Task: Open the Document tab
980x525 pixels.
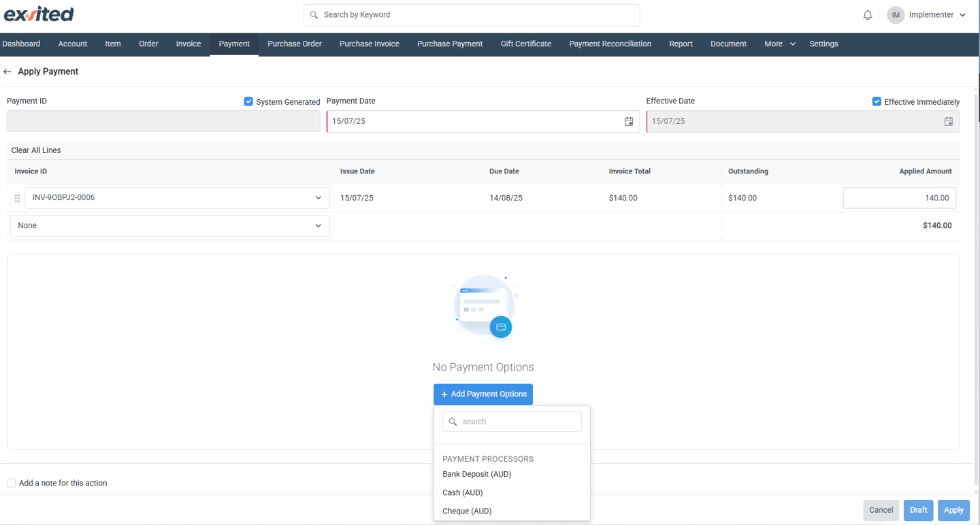Action: (728, 44)
